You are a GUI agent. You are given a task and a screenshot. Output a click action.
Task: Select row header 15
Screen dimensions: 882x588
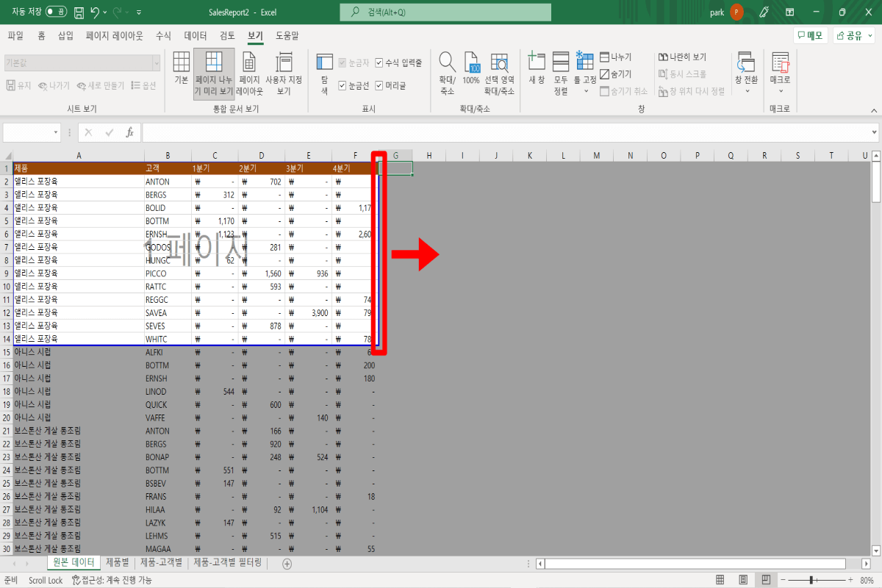tap(7, 352)
